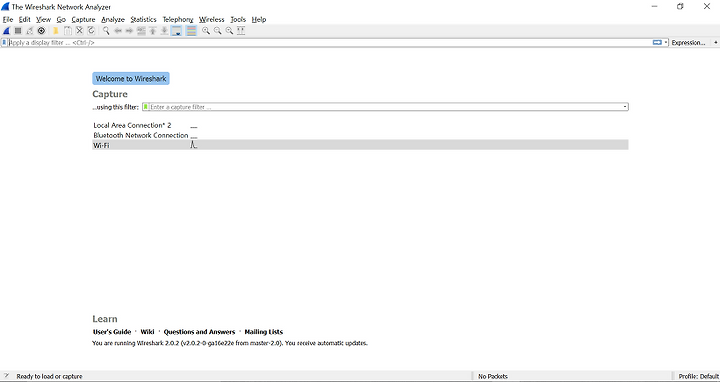Click the 'No Packets' status text
The height and width of the screenshot is (382, 720).
point(493,376)
